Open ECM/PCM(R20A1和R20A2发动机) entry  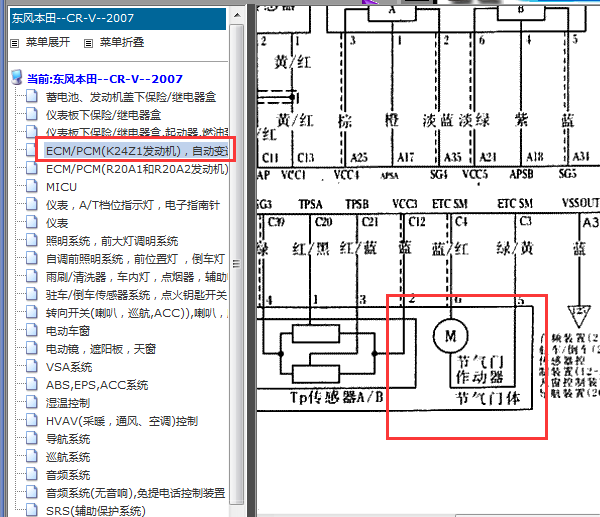[x=137, y=169]
